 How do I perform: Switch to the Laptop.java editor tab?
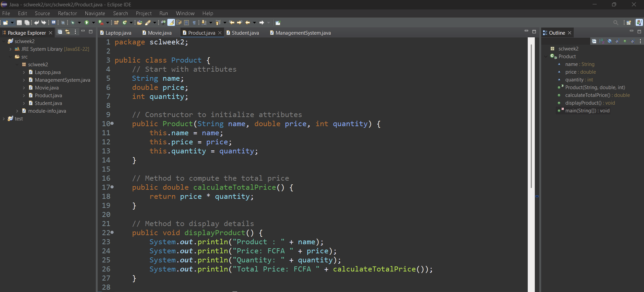[116, 33]
